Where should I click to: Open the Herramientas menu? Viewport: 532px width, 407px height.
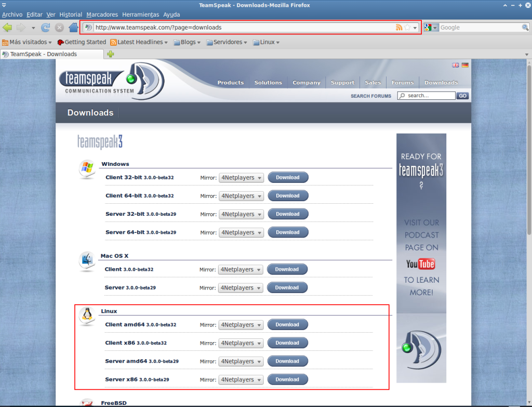click(x=140, y=15)
